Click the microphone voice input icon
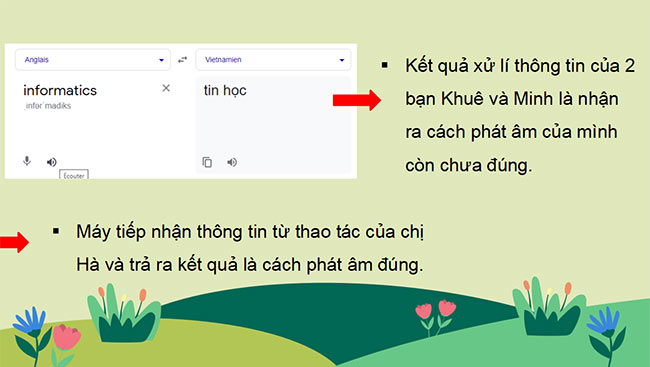Screen dimensions: 650x367 coord(27,161)
